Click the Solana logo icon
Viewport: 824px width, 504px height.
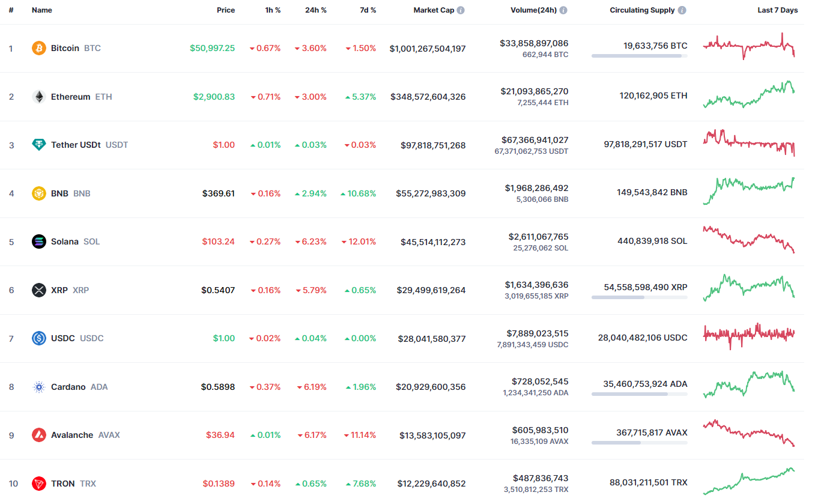pos(39,241)
